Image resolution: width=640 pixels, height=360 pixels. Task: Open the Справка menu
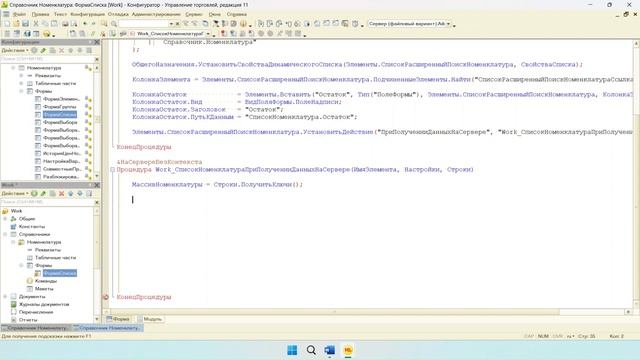click(237, 14)
